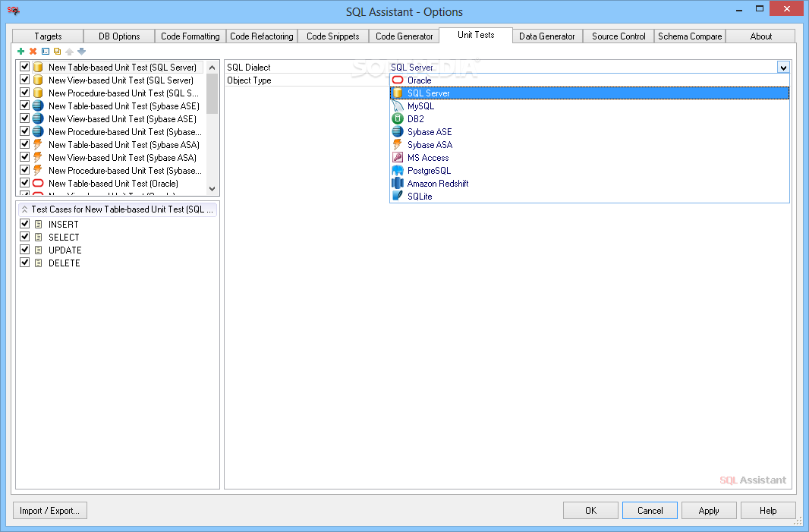The image size is (809, 532).
Task: Toggle the DELETE test case checkbox
Action: pyautogui.click(x=24, y=262)
